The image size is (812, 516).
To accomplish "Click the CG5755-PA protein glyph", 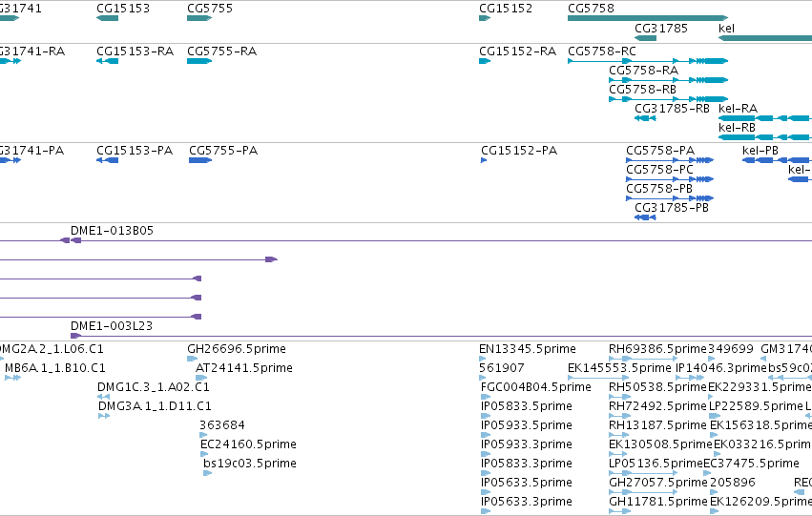I will pos(200,160).
